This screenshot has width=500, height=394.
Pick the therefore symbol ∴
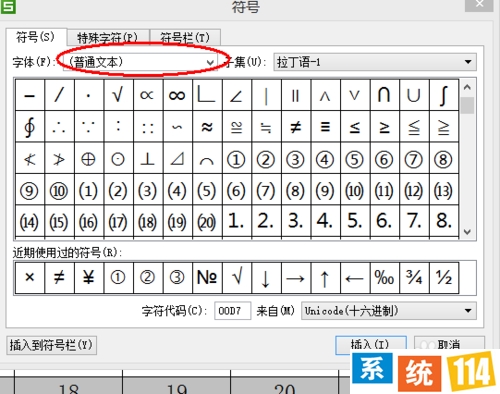pyautogui.click(x=59, y=127)
